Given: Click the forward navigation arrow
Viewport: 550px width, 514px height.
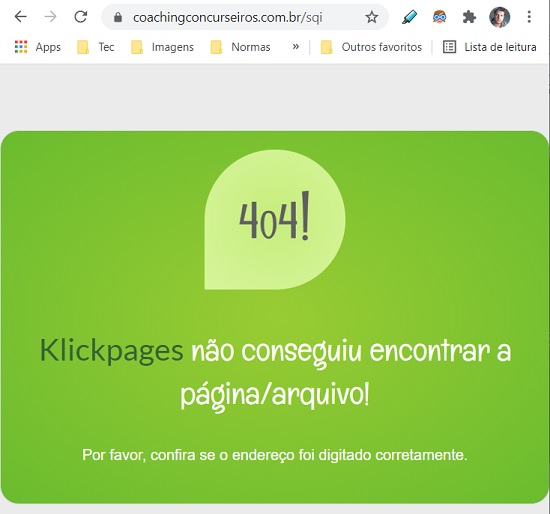Looking at the screenshot, I should (x=51, y=16).
